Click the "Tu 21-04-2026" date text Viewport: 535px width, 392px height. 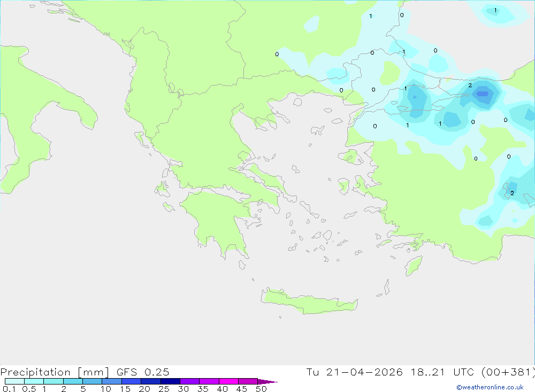pyautogui.click(x=354, y=372)
